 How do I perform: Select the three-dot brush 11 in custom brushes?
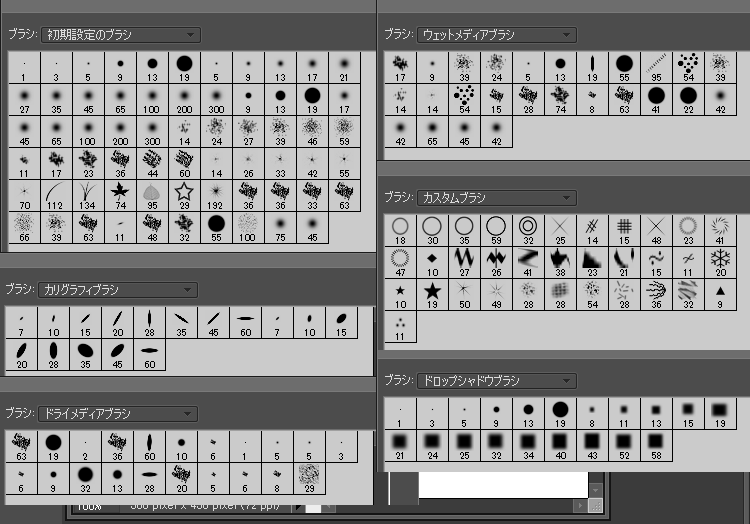coord(400,327)
